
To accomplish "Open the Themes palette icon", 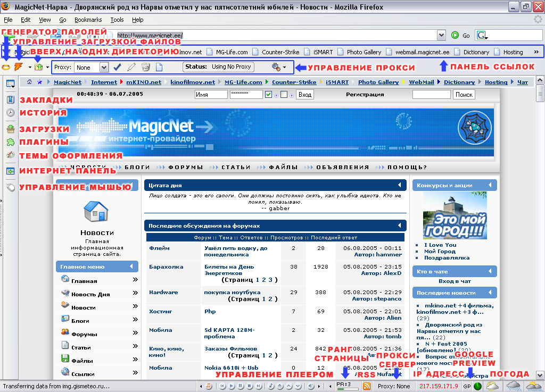I will pyautogui.click(x=10, y=155).
